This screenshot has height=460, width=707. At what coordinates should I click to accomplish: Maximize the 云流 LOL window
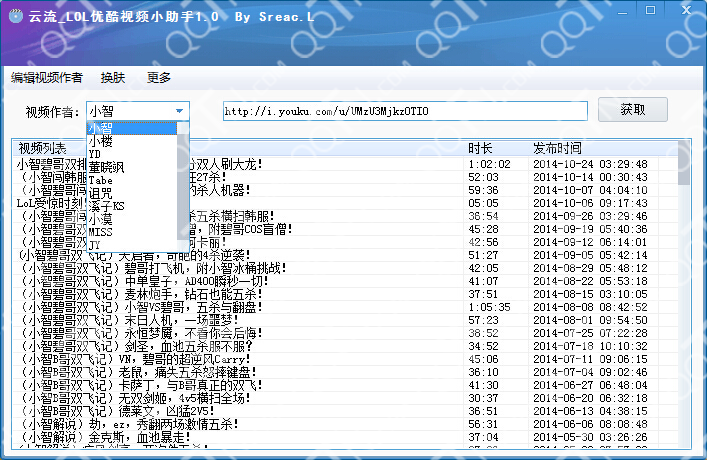tap(650, 10)
